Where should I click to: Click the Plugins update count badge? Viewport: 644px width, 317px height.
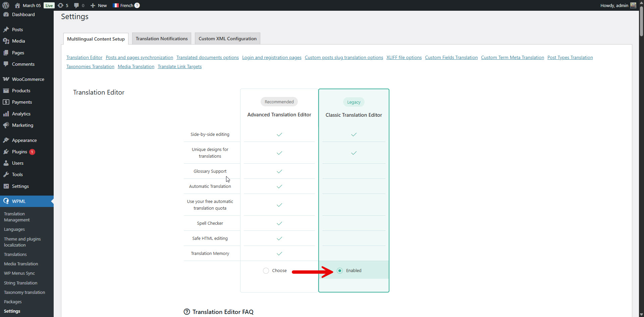tap(32, 152)
